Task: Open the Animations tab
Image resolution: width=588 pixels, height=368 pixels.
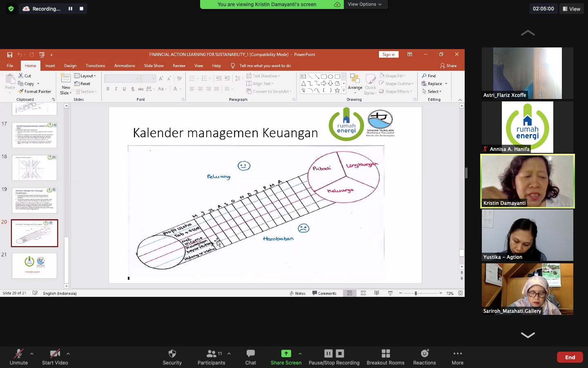Action: click(125, 65)
